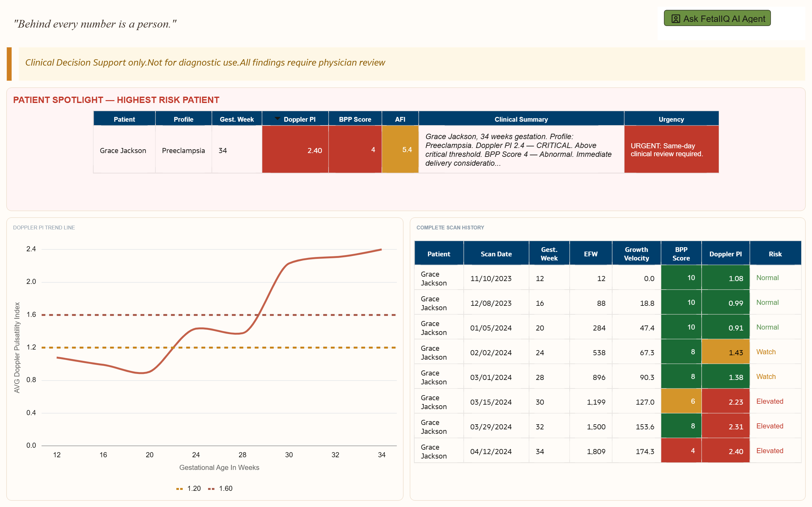Image resolution: width=812 pixels, height=507 pixels.
Task: Click the trend line endpoint at week 34
Action: coord(381,249)
